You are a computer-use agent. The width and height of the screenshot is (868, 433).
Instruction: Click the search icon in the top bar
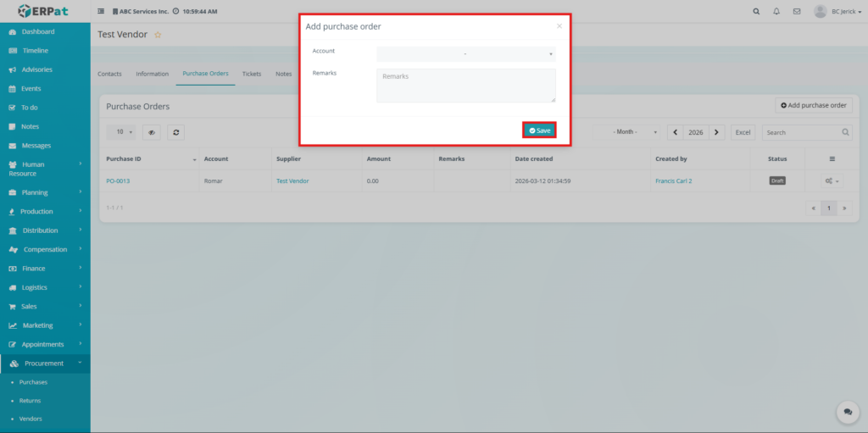[x=757, y=11]
